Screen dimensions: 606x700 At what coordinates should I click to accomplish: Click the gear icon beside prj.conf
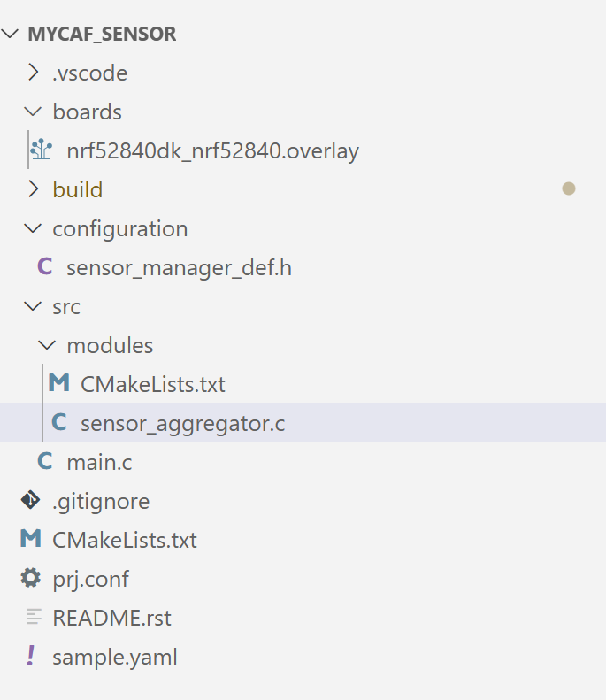pyautogui.click(x=31, y=579)
